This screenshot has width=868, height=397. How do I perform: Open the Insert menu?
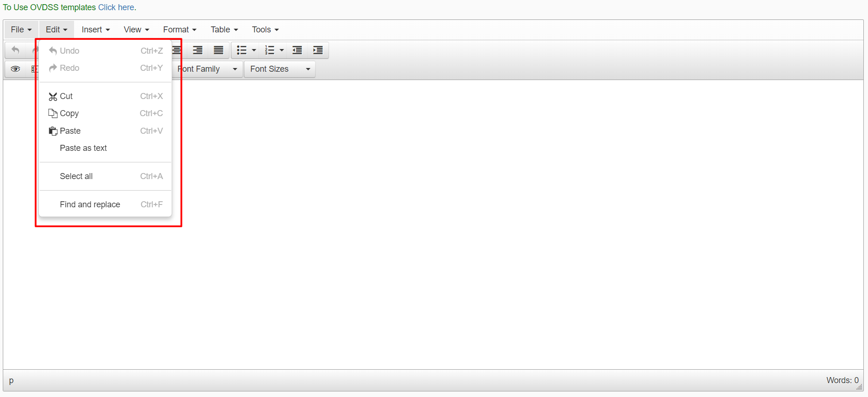coord(96,30)
